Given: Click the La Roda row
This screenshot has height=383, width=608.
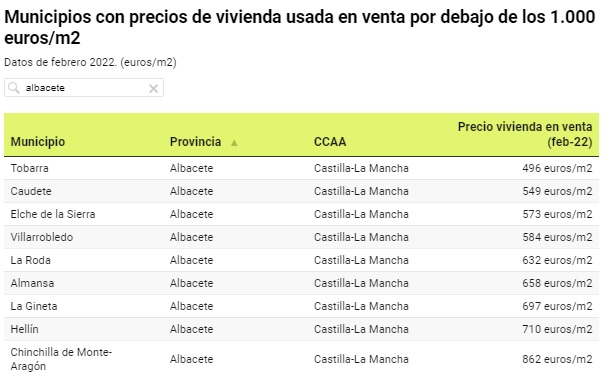Looking at the screenshot, I should pos(301,260).
